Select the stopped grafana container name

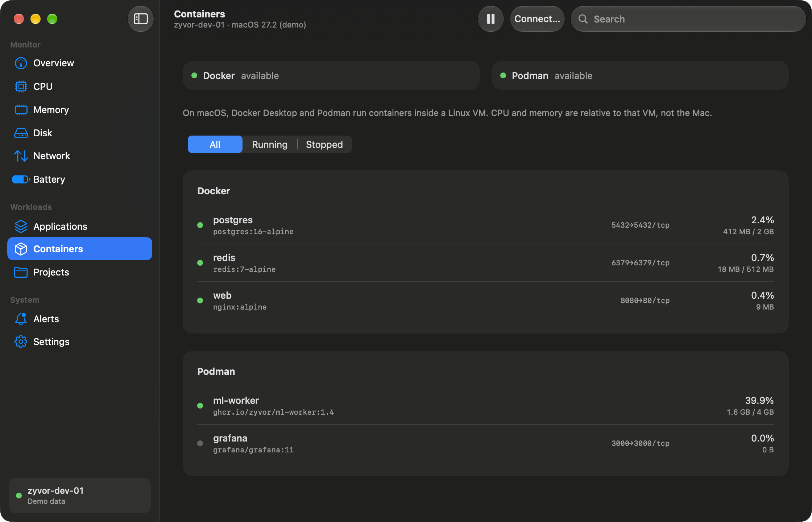(230, 438)
